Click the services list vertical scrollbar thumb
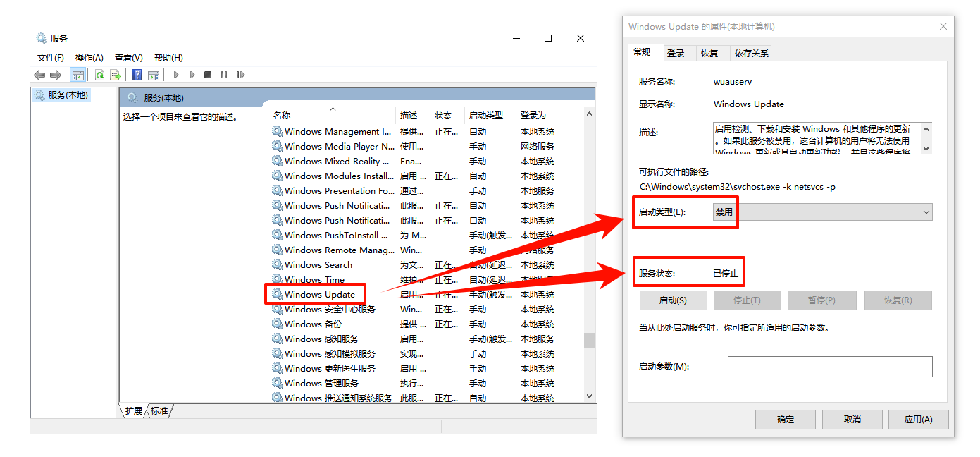980x457 pixels. click(589, 340)
